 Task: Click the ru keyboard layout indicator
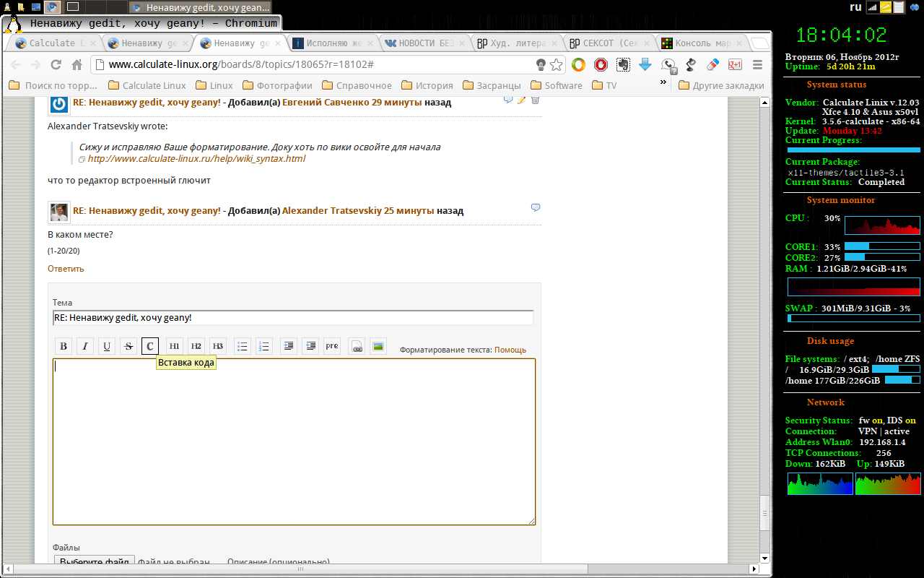[x=856, y=7]
